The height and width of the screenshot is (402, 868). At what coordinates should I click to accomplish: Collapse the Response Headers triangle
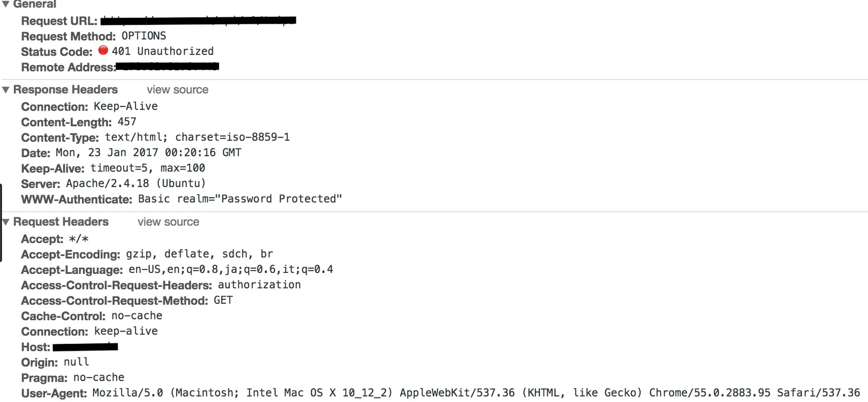[x=6, y=90]
